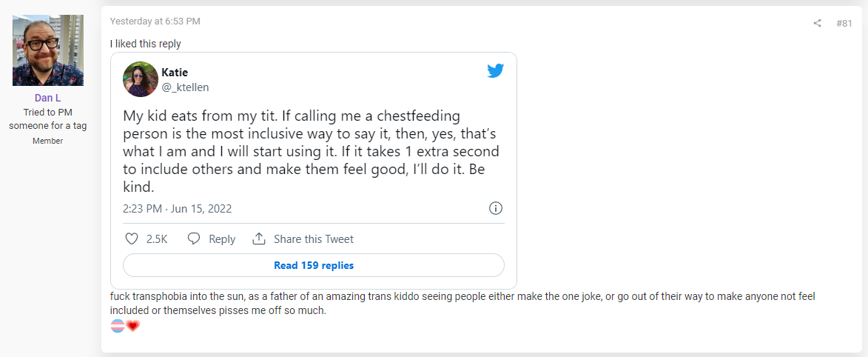The width and height of the screenshot is (868, 357).
Task: Click the Katie display name in tweet
Action: point(175,73)
